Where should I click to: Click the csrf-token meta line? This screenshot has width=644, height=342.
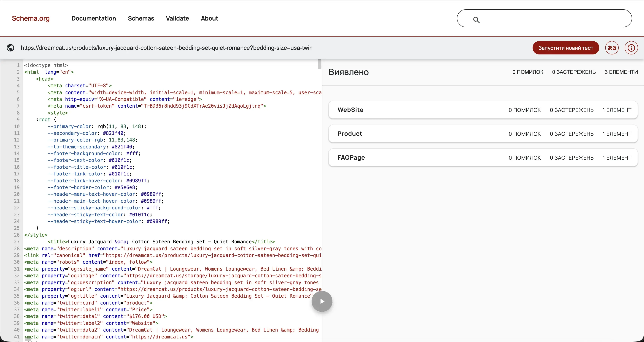157,106
